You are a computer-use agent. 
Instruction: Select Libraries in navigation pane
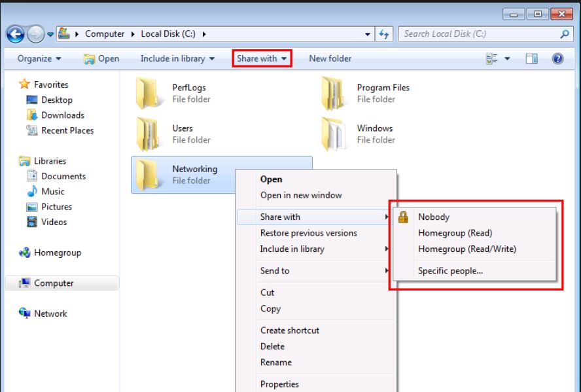click(43, 161)
